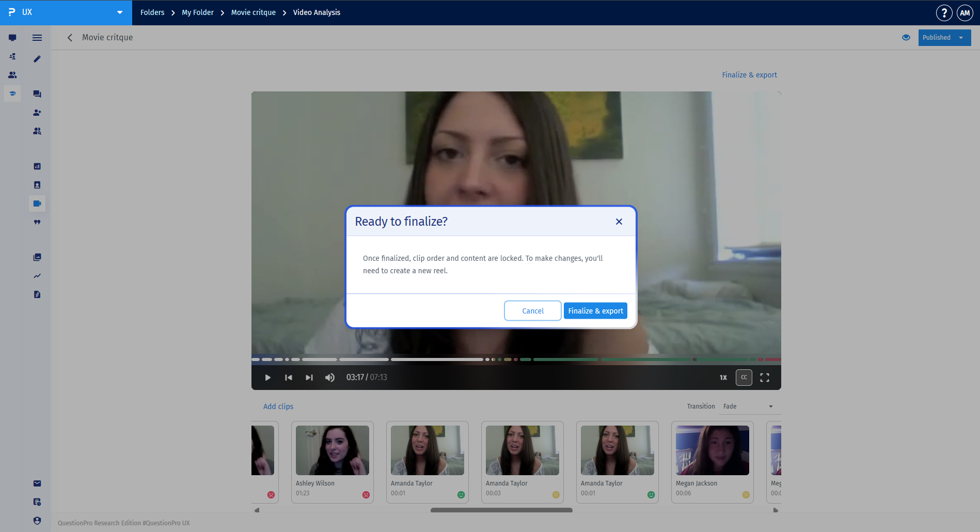
Task: Click the shield user sidebar icon
Action: click(x=37, y=521)
